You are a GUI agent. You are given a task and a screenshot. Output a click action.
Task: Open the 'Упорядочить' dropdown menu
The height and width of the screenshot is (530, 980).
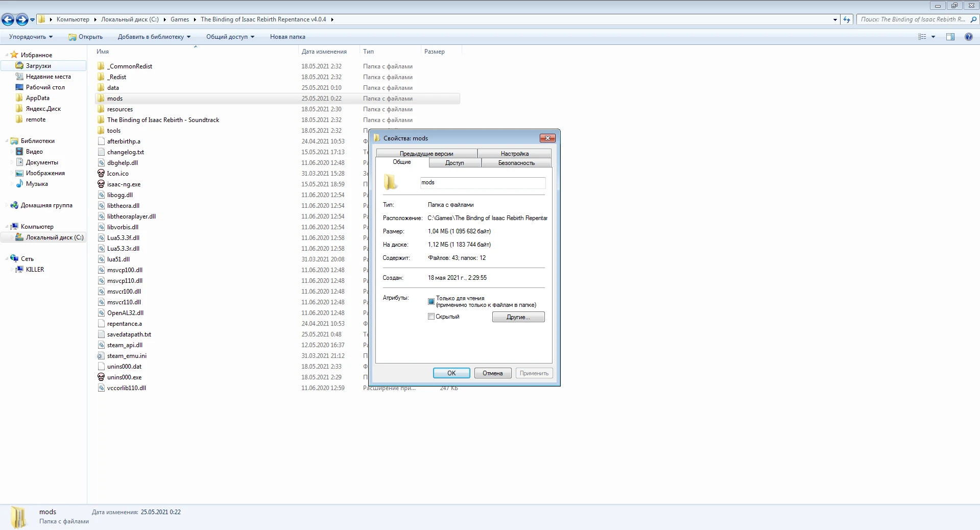[x=31, y=37]
